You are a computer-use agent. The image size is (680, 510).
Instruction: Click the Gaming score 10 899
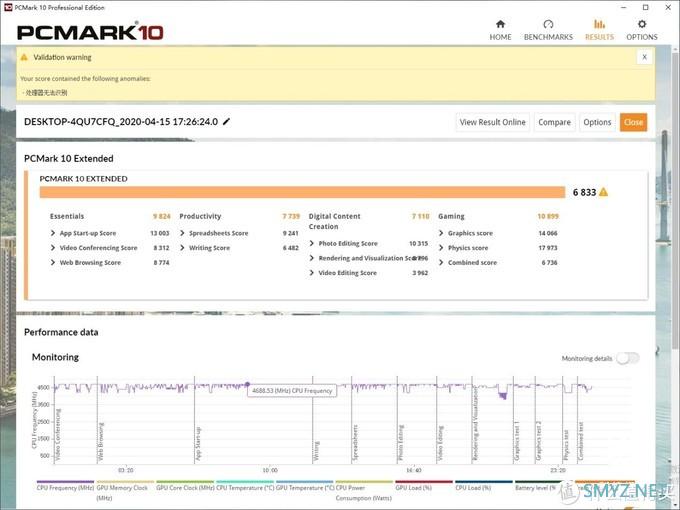pyautogui.click(x=548, y=216)
